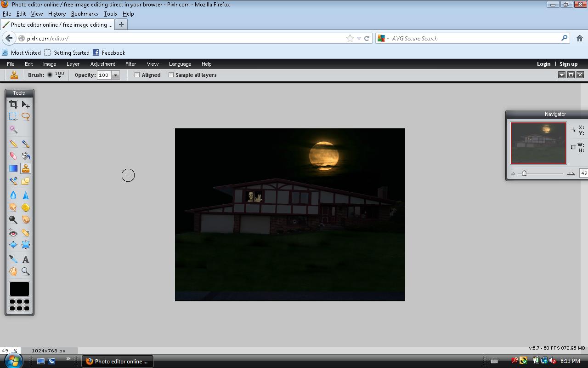Open Pixlr Layer menu
Viewport: 588px width, 368px height.
[x=73, y=64]
